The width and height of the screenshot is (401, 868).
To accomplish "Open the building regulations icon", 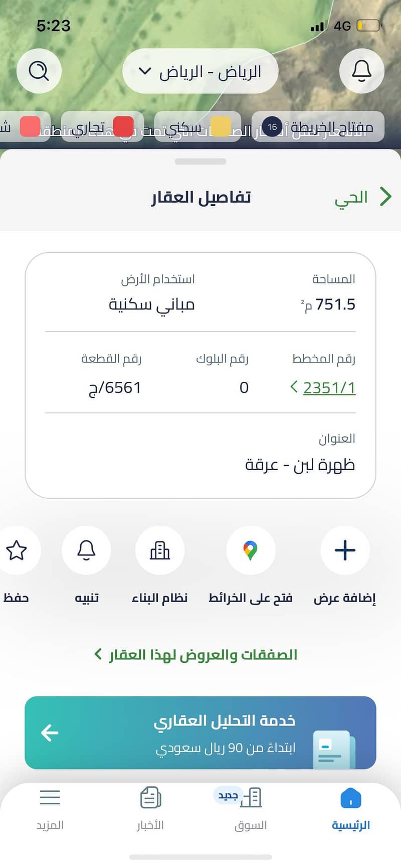I will point(160,550).
